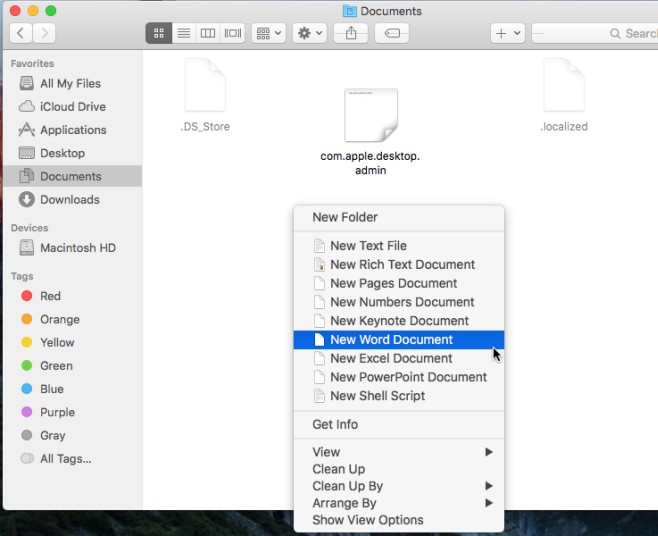Screen dimensions: 658x536
Task: Expand the View submenu
Action: [399, 452]
